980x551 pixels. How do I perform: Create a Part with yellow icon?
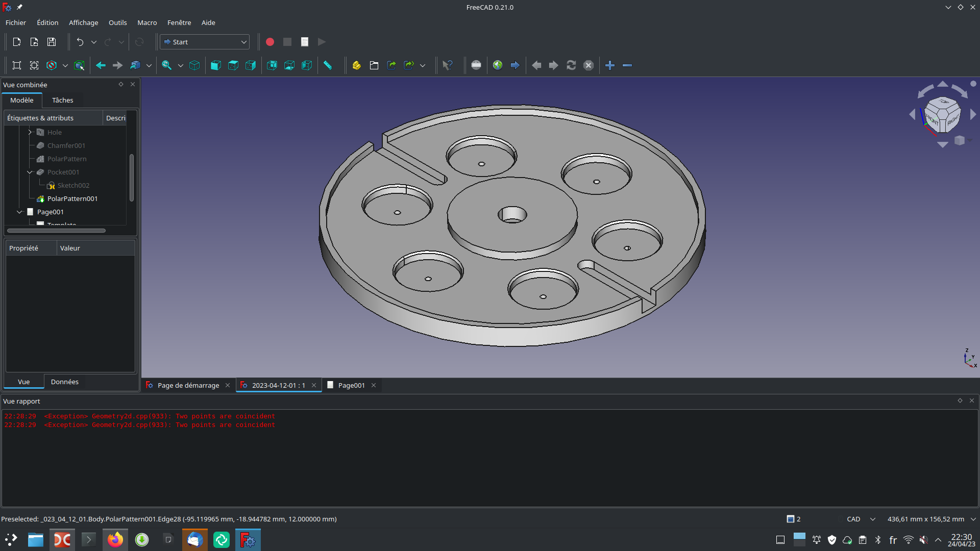click(357, 65)
